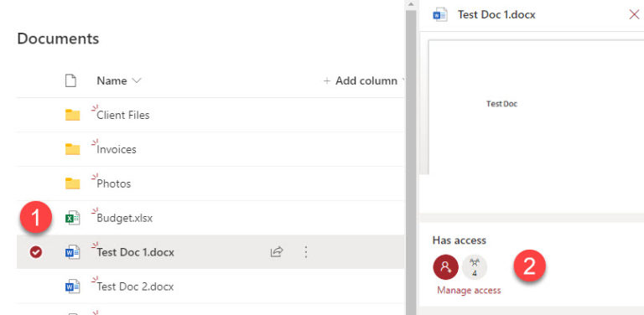Click the Documents library heading
This screenshot has height=315, width=644.
[x=58, y=39]
